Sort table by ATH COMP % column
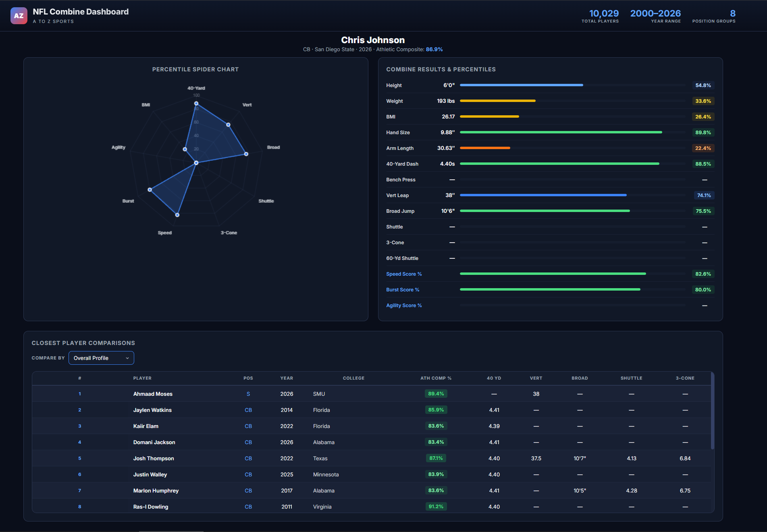Image resolution: width=767 pixels, height=532 pixels. 436,378
